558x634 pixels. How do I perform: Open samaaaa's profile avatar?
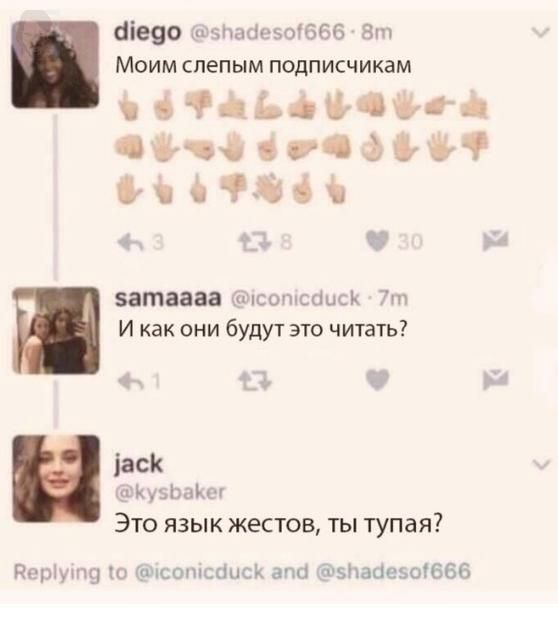coord(56,330)
